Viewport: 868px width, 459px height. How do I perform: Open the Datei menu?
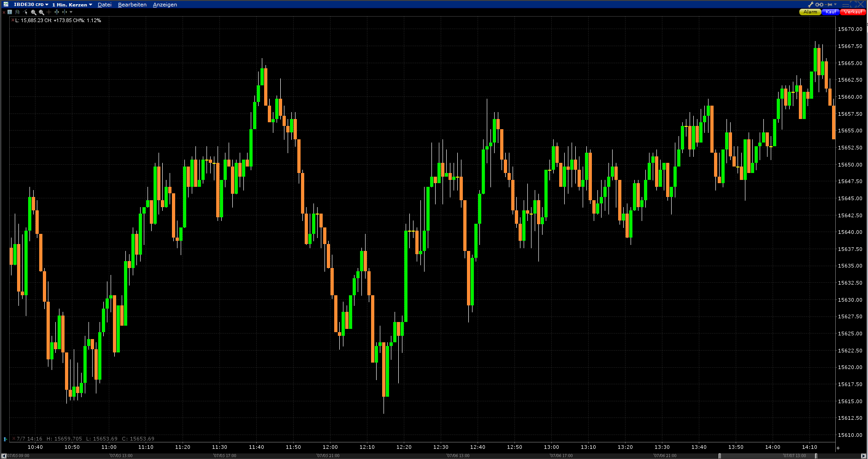pos(105,5)
